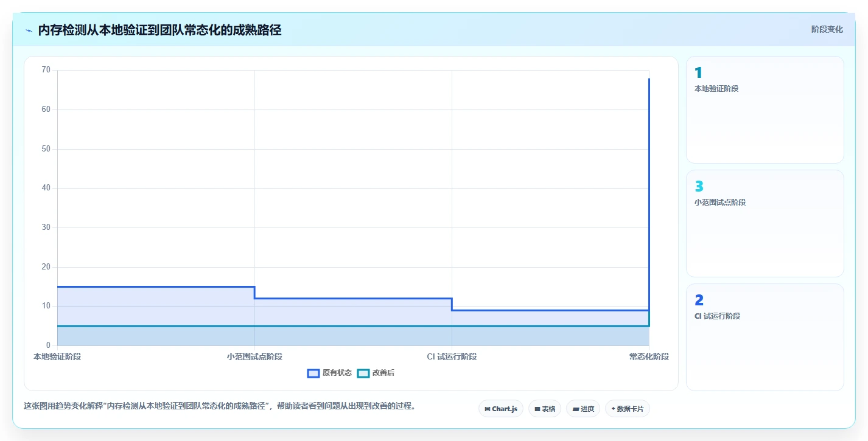Click the 70 y-axis tick label
This screenshot has height=441, width=868.
point(46,70)
